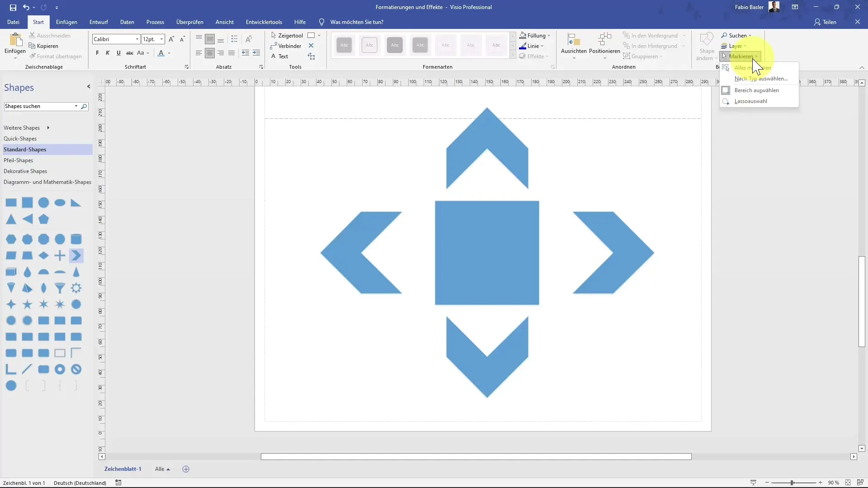868x488 pixels.
Task: Select Quick-Shapes stencil
Action: [x=20, y=139]
